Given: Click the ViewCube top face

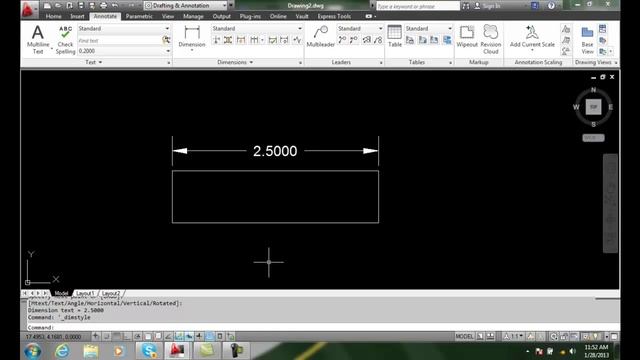Looking at the screenshot, I should [x=593, y=107].
